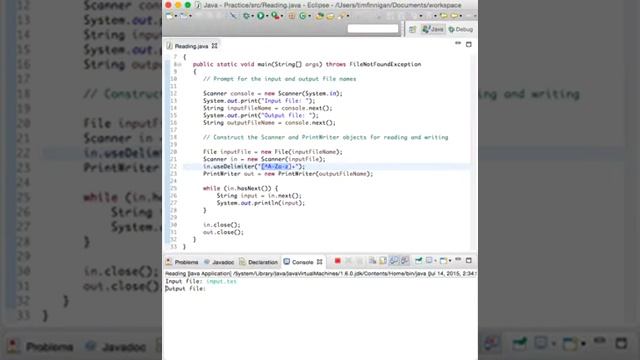Close the Console view tab

coord(320,262)
